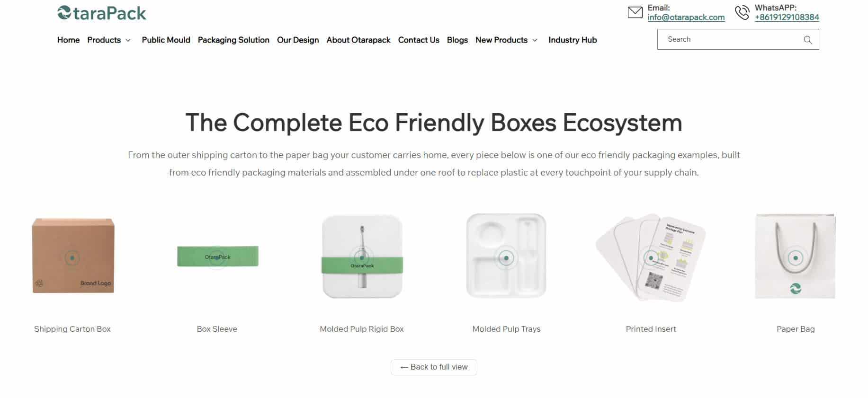Open the Contact Us page
Image resolution: width=868 pixels, height=398 pixels.
pos(419,40)
